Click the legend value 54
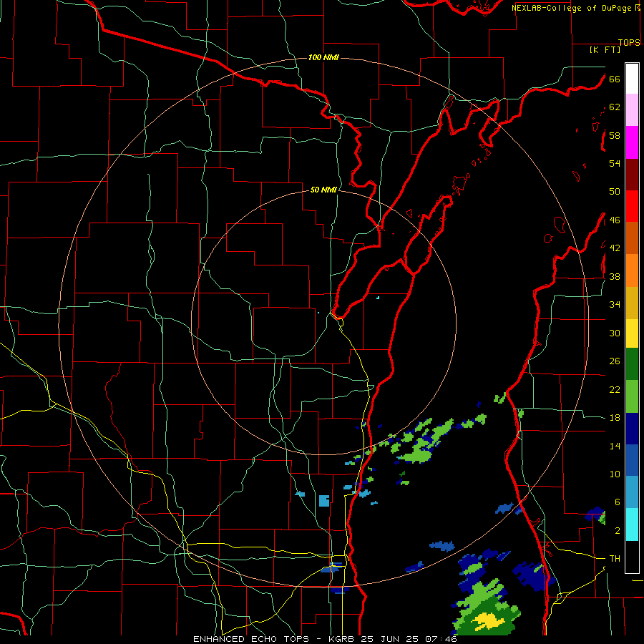 (x=615, y=163)
